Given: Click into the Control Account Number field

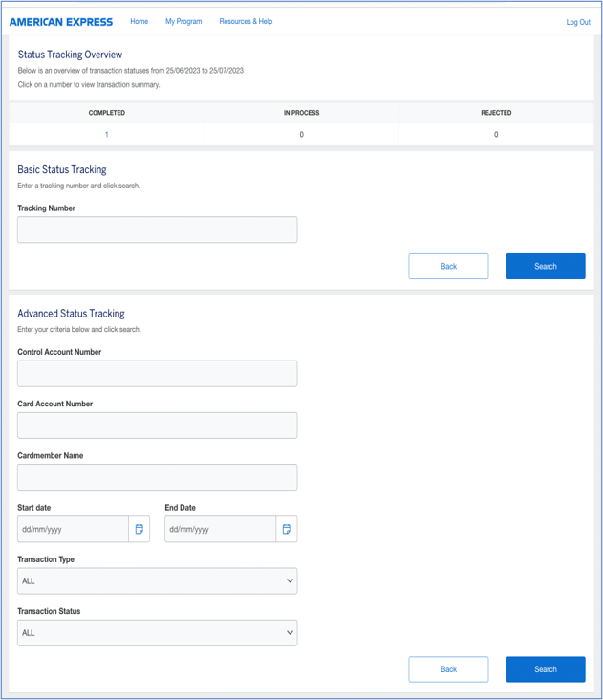Looking at the screenshot, I should (157, 373).
